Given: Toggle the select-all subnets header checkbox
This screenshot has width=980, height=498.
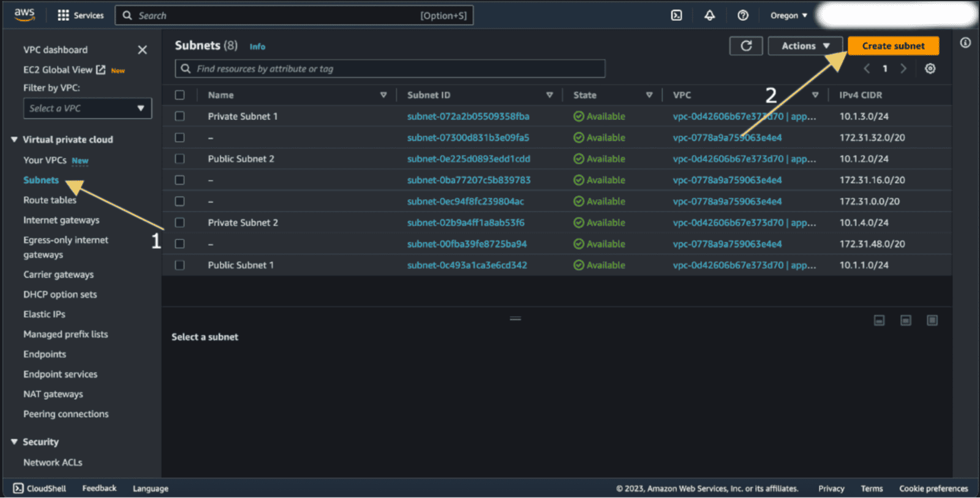Looking at the screenshot, I should (x=179, y=95).
